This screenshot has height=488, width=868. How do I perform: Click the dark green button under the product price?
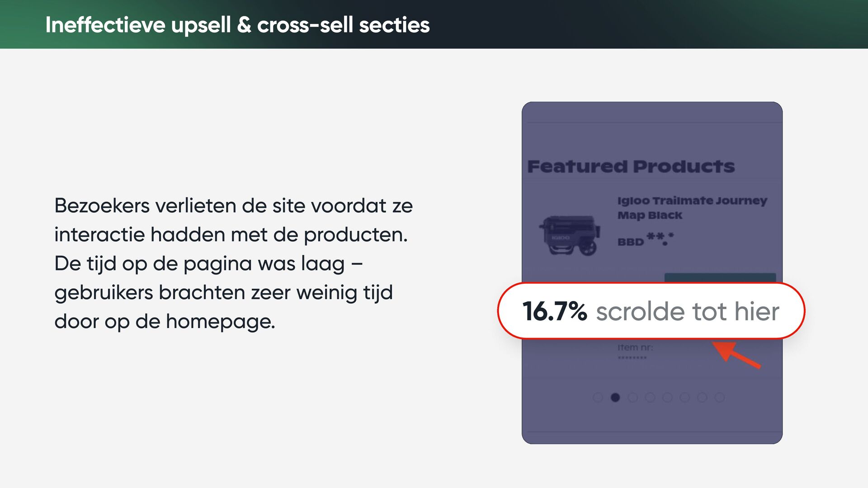720,277
